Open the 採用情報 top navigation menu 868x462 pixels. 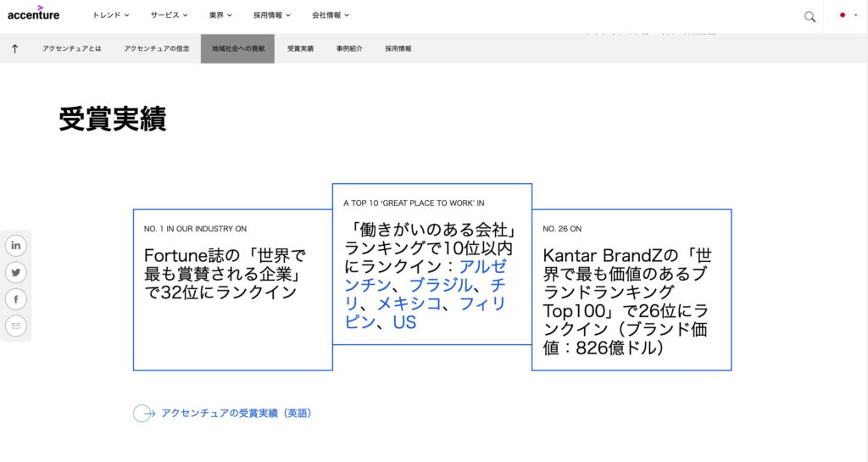[x=271, y=15]
